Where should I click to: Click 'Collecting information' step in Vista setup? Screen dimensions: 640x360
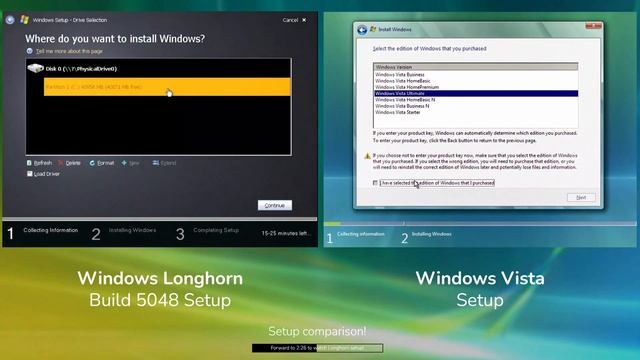coord(361,234)
